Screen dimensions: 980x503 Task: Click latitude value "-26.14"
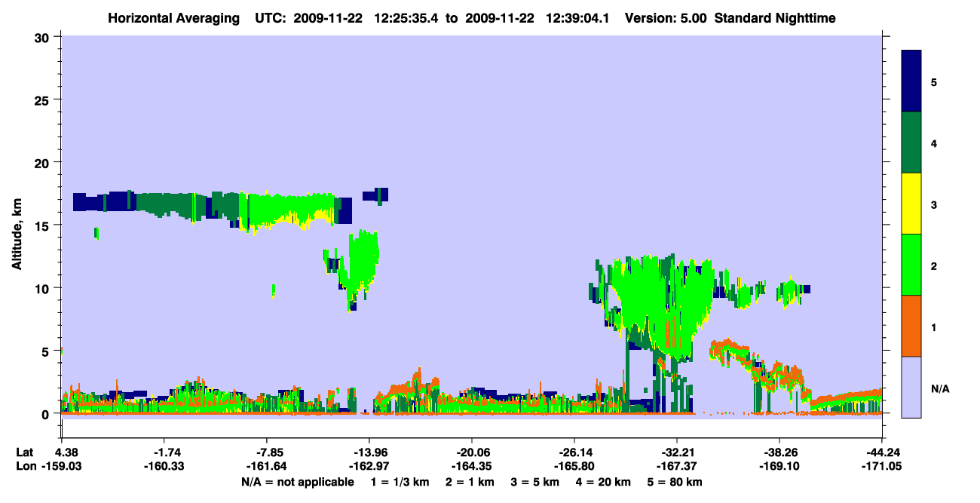pyautogui.click(x=574, y=452)
